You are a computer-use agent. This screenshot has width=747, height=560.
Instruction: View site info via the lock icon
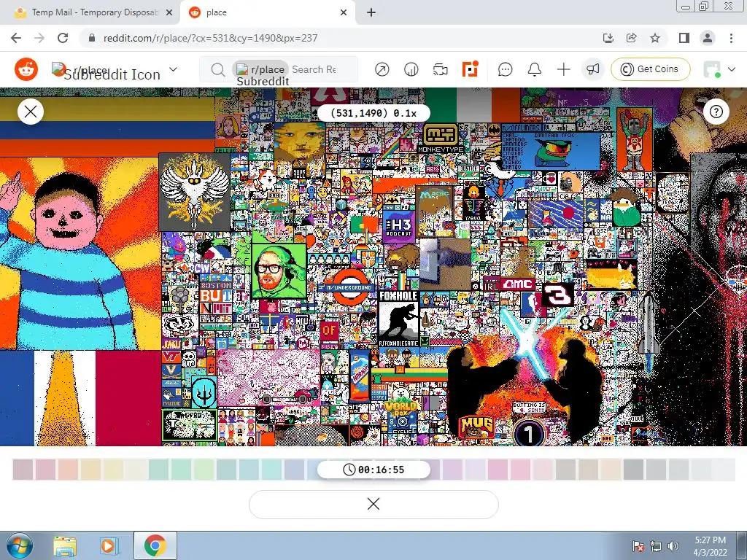93,38
